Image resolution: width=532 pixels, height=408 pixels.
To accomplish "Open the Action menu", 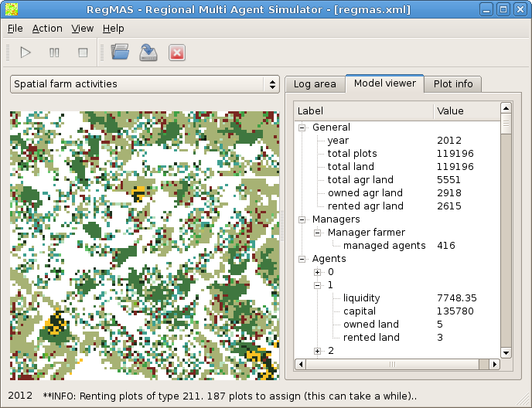I will (47, 29).
